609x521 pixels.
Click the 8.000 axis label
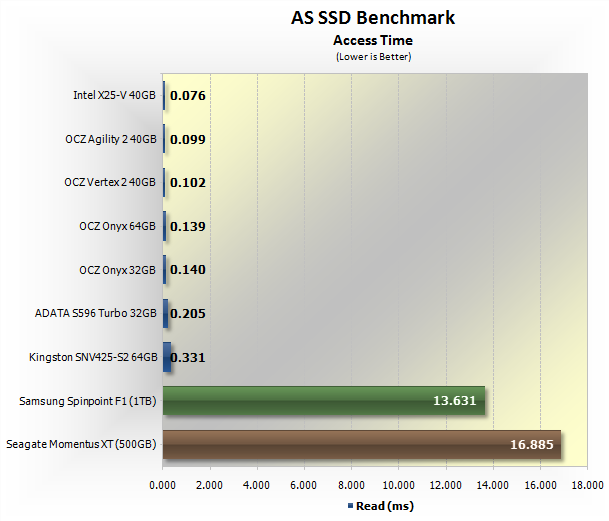point(351,485)
